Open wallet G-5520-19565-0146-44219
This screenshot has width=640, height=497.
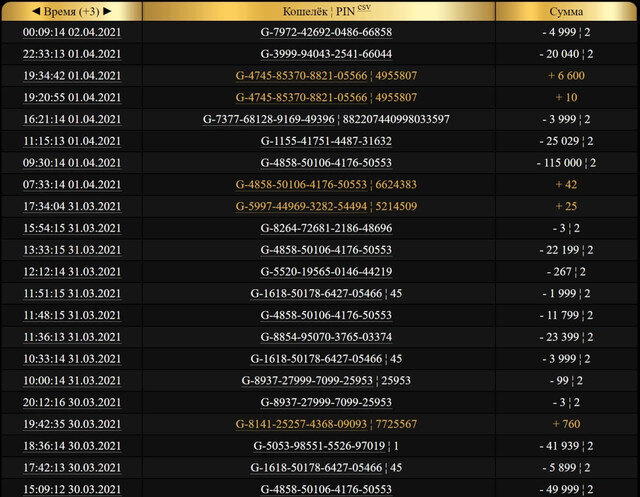pos(326,272)
